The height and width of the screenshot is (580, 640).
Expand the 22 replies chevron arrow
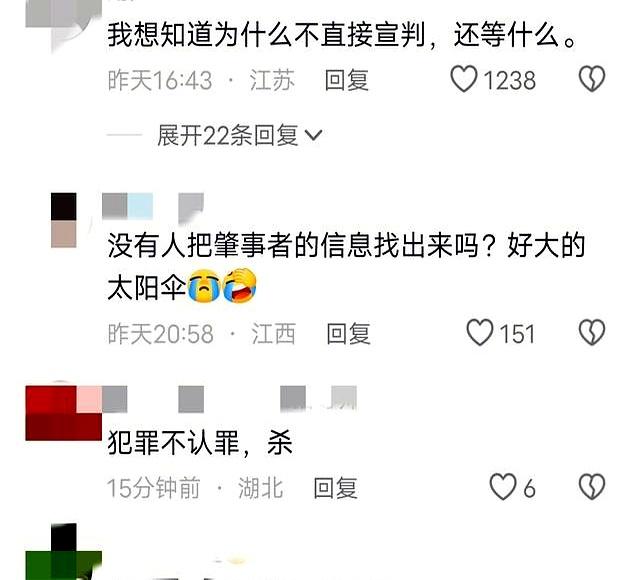coord(313,135)
